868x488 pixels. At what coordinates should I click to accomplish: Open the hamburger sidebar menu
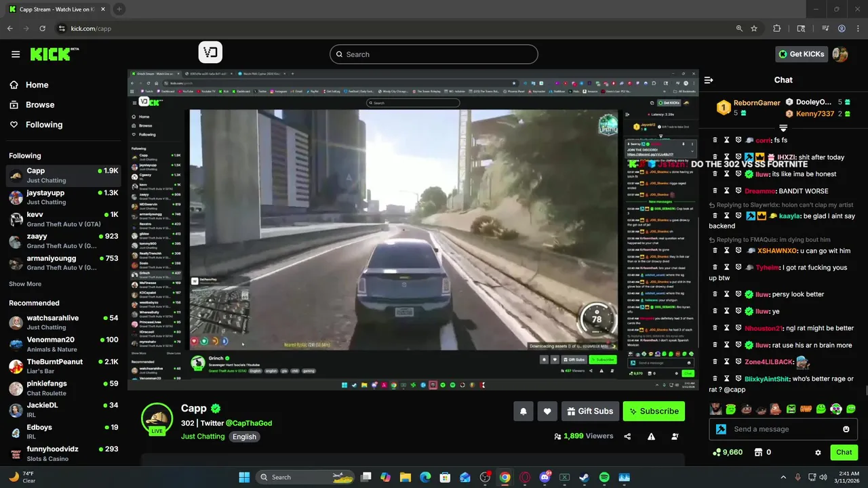(16, 54)
